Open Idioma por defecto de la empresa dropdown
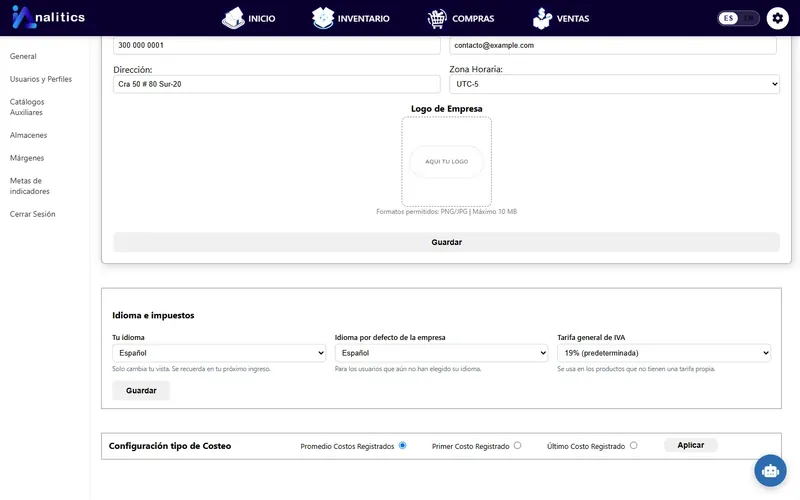The width and height of the screenshot is (800, 500). (x=441, y=353)
